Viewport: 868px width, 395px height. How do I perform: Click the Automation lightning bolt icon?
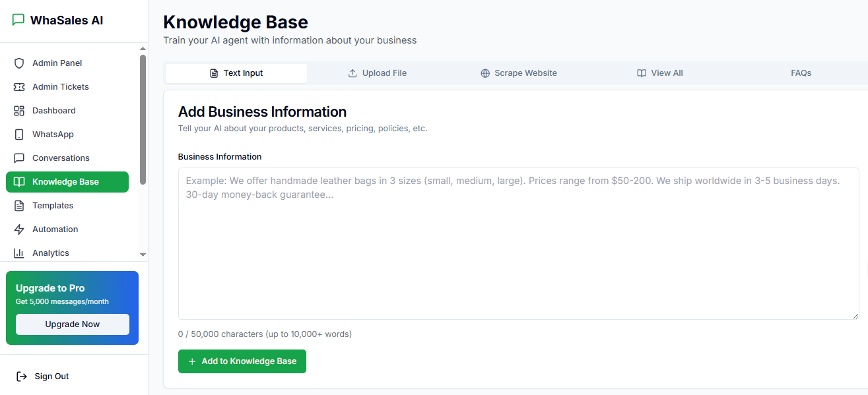click(20, 229)
